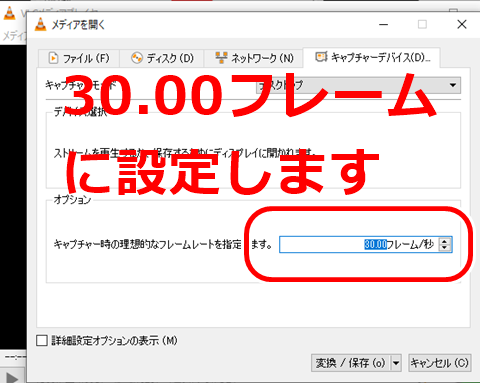Viewport: 480px width, 383px height.
Task: Switch to the ネットワーク (N) tab
Action: (254, 58)
